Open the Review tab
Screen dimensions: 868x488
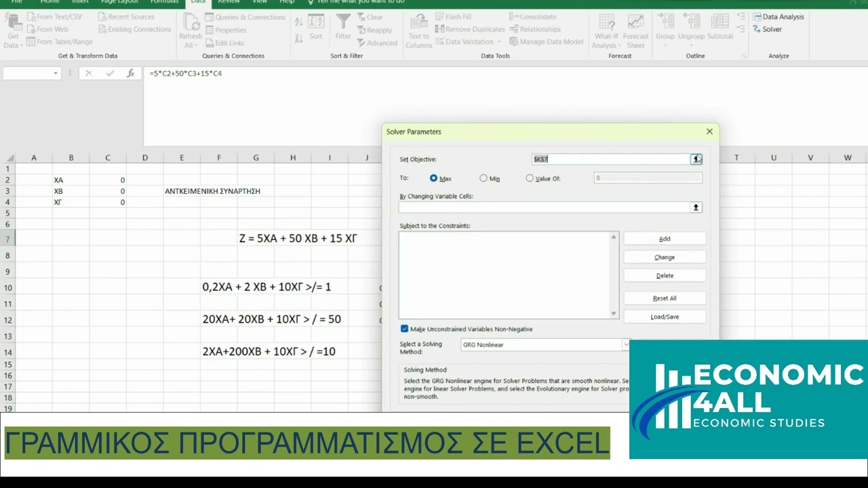click(229, 2)
